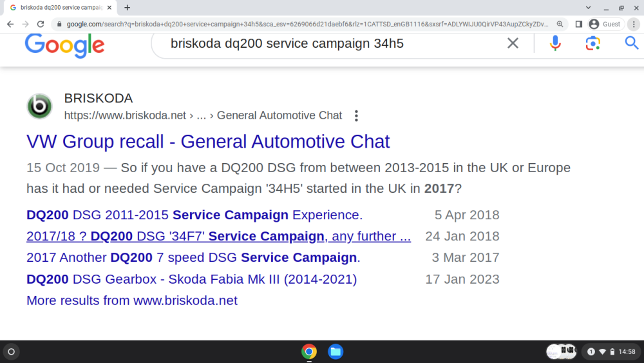
Task: Click the browser address bar URL
Action: point(307,25)
